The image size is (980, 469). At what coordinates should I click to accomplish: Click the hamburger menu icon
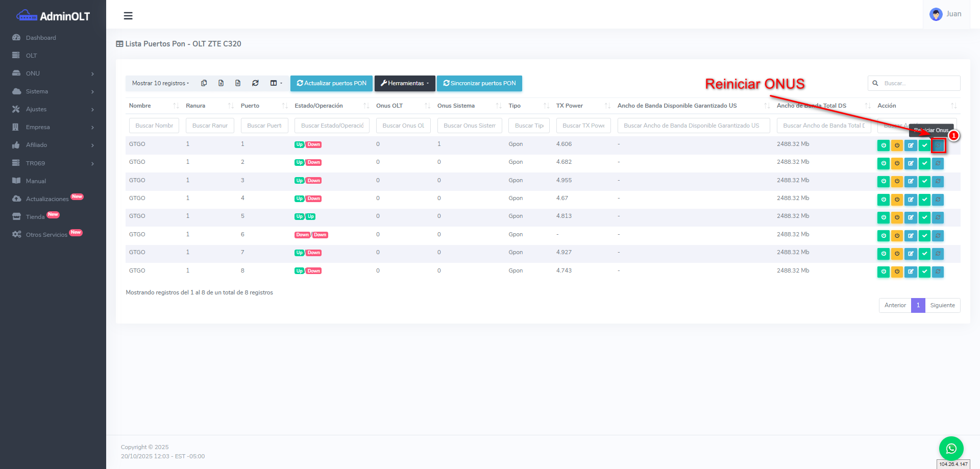(128, 16)
